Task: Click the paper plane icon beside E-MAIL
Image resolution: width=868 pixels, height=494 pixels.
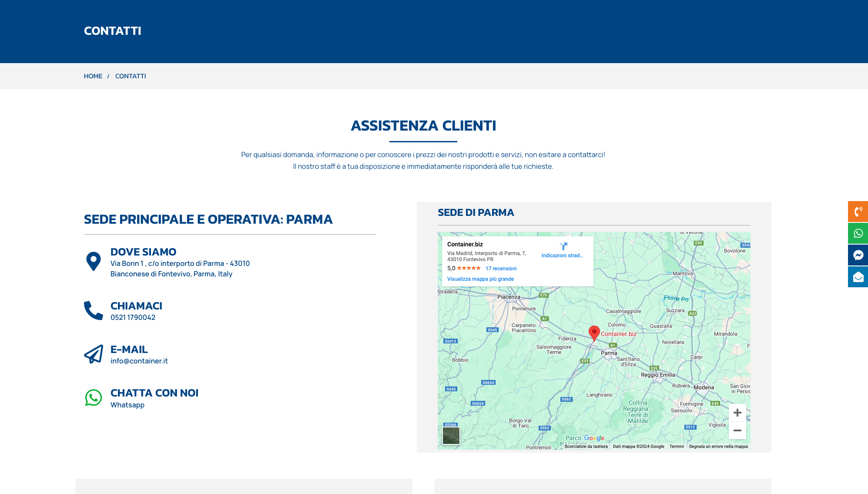Action: (x=92, y=355)
